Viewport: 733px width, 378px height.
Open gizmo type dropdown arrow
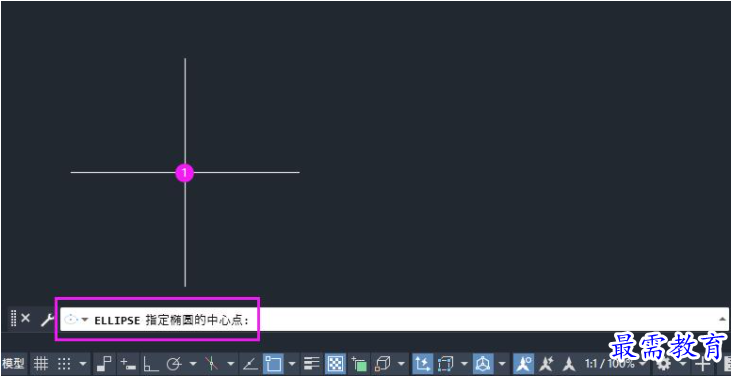point(502,363)
